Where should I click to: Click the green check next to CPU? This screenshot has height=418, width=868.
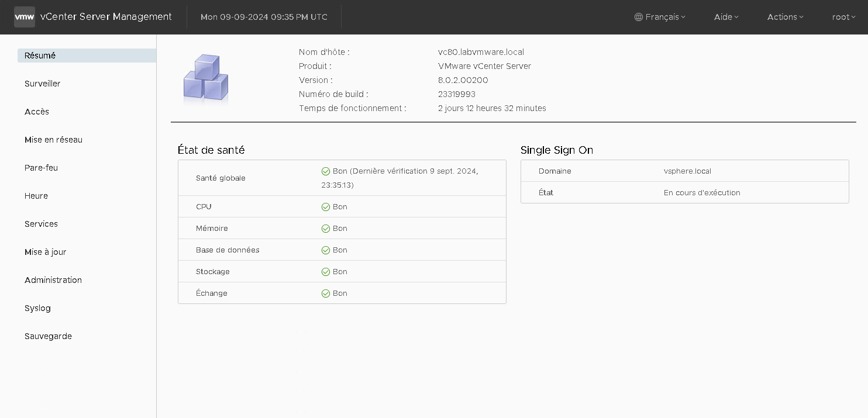[x=326, y=207]
